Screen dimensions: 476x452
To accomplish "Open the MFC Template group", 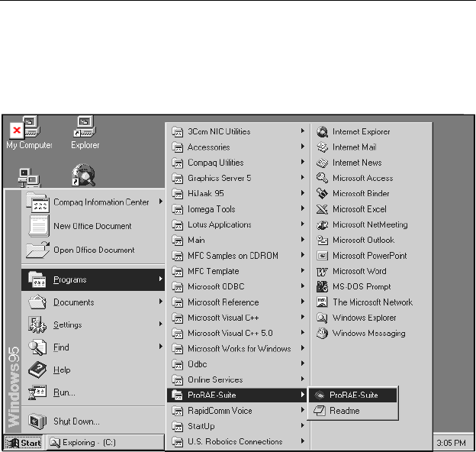I will (x=238, y=271).
